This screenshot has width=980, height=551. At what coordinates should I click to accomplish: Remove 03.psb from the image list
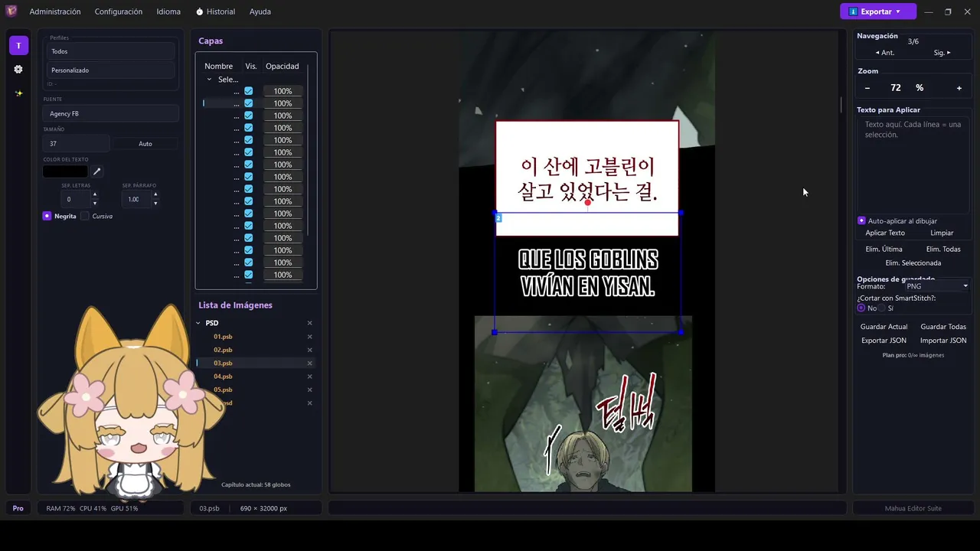click(310, 363)
